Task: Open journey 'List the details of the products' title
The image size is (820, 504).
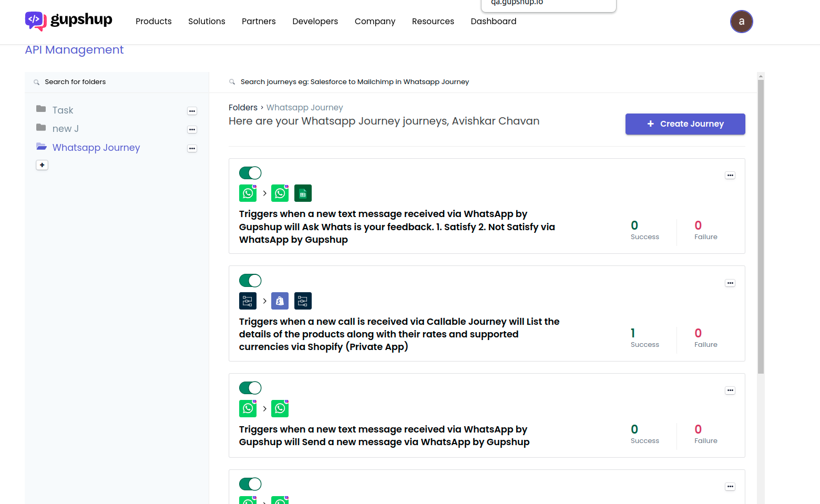Action: (x=399, y=334)
